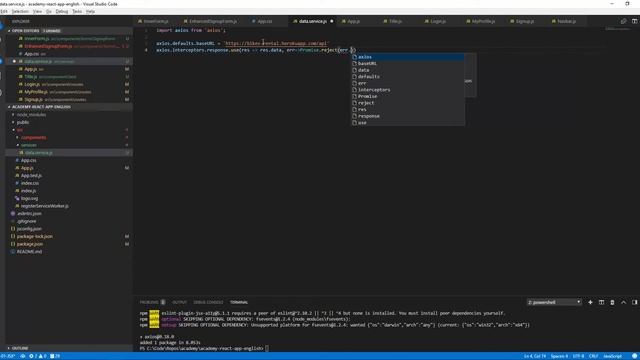Choose 'baseURL' autocomplete suggestion

coord(408,63)
